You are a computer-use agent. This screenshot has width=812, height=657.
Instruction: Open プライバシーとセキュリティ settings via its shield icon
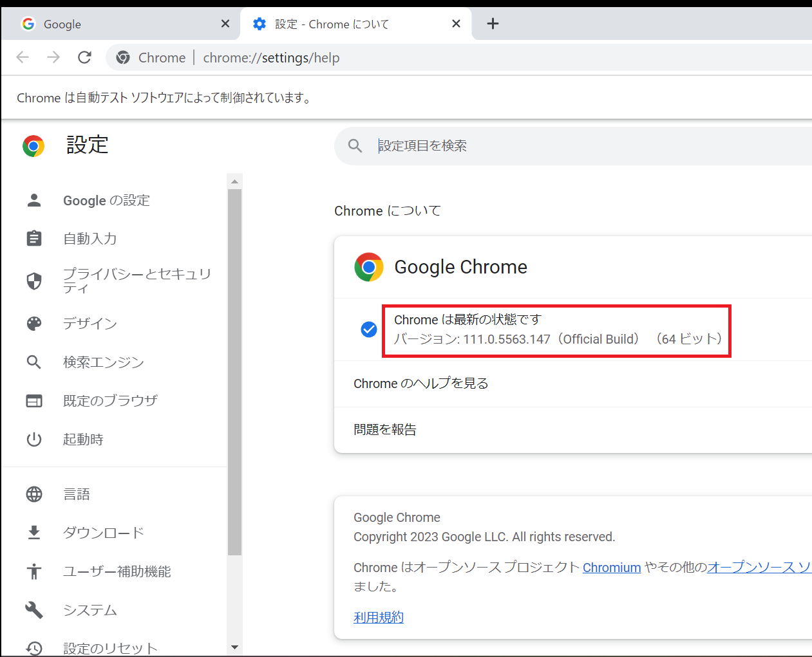pyautogui.click(x=33, y=281)
